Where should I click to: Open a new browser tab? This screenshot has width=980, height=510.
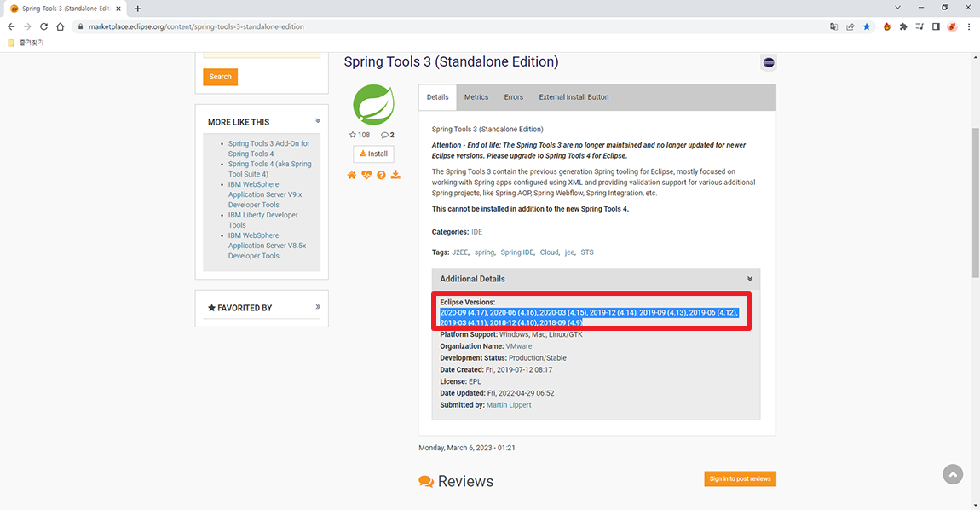pyautogui.click(x=137, y=9)
